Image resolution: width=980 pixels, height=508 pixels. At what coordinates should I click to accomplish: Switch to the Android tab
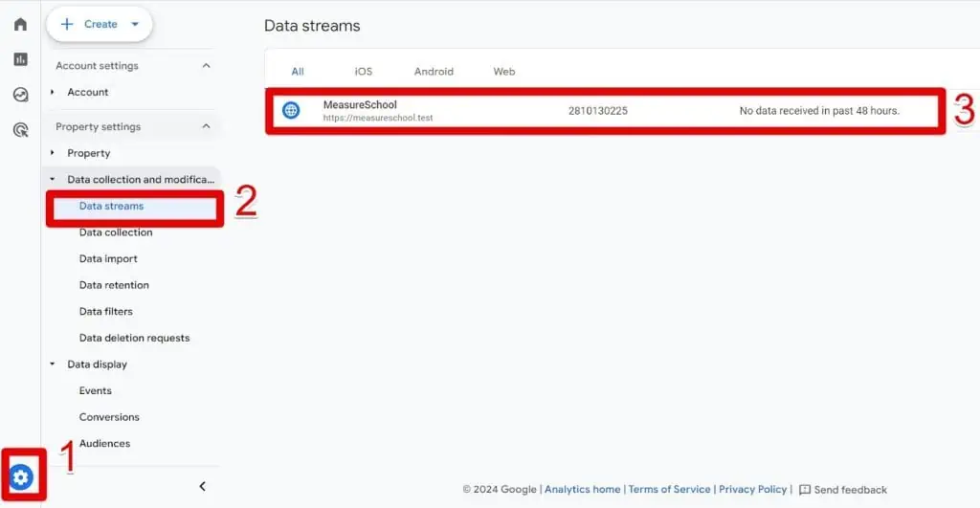click(434, 71)
